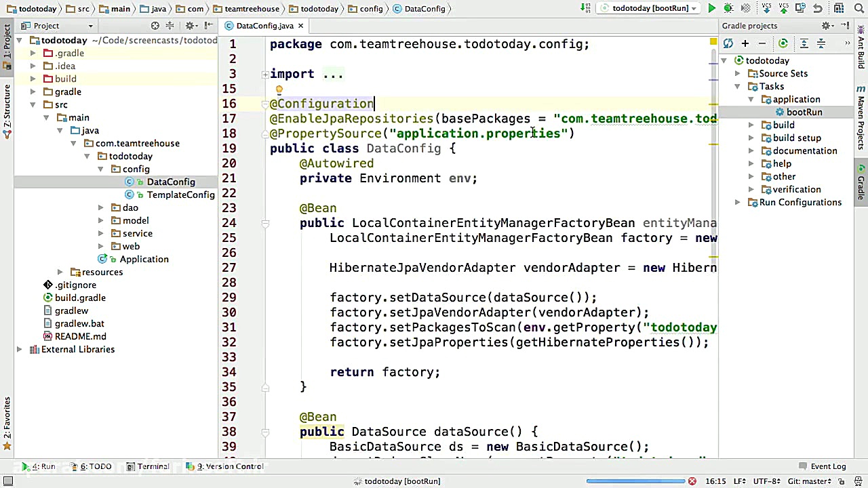Close the DataConfig.java tab

click(x=300, y=26)
